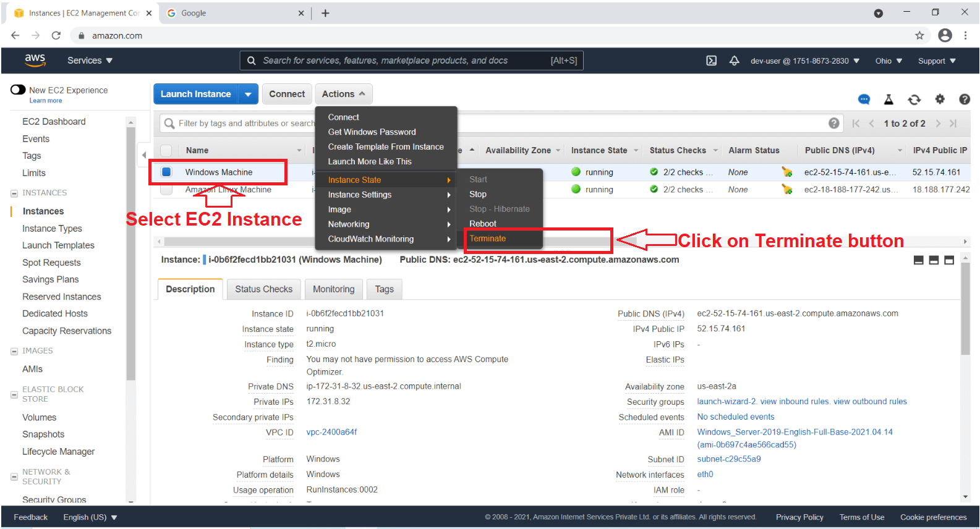The width and height of the screenshot is (980, 529).
Task: Toggle New EC2 Experience switch
Action: 18,90
